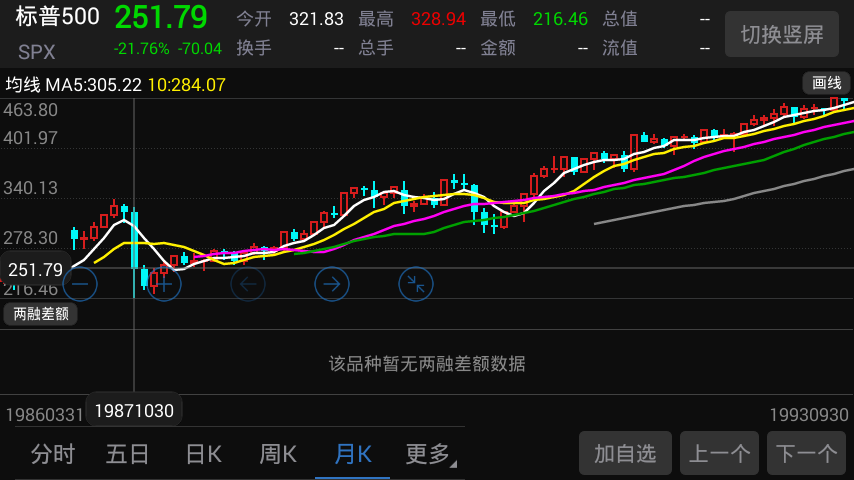Tap the -70.04 change amount
The image size is (854, 480).
[x=200, y=48]
